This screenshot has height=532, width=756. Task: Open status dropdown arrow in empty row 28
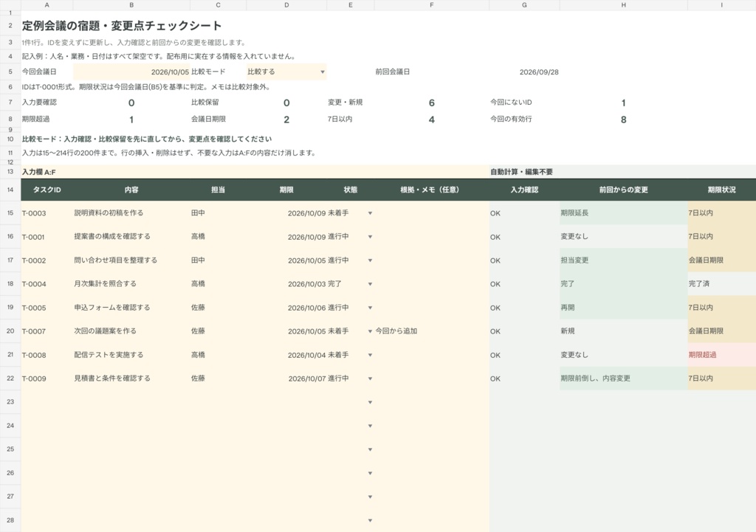click(x=370, y=520)
